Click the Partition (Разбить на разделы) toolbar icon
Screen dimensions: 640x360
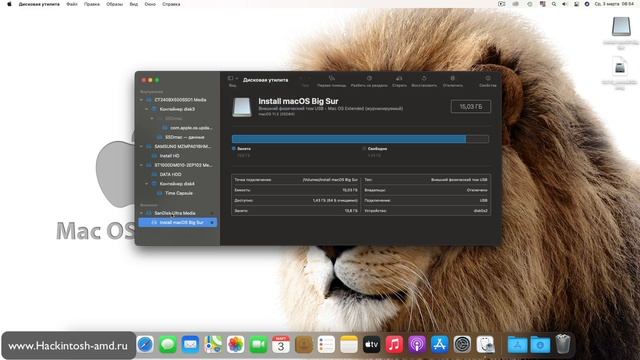click(369, 78)
